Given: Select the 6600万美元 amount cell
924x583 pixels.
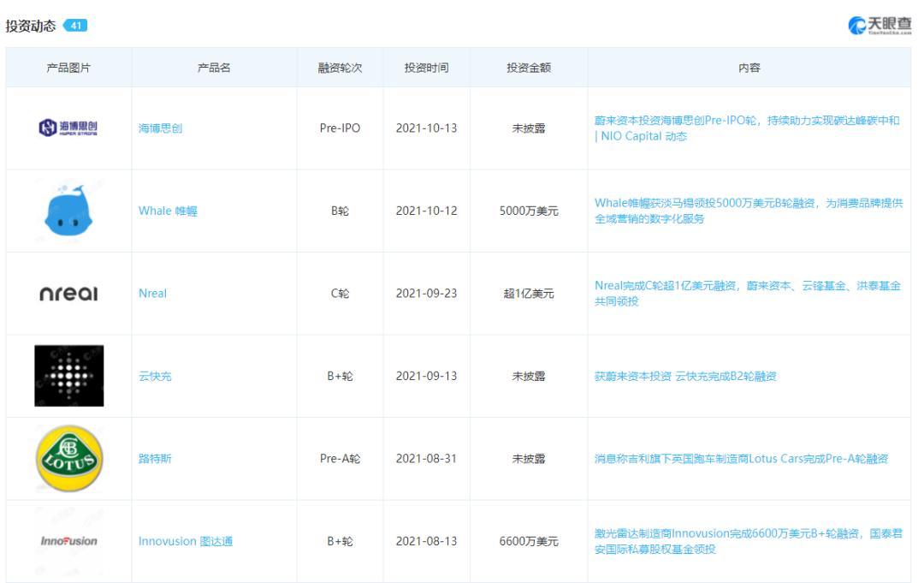Looking at the screenshot, I should point(529,541).
